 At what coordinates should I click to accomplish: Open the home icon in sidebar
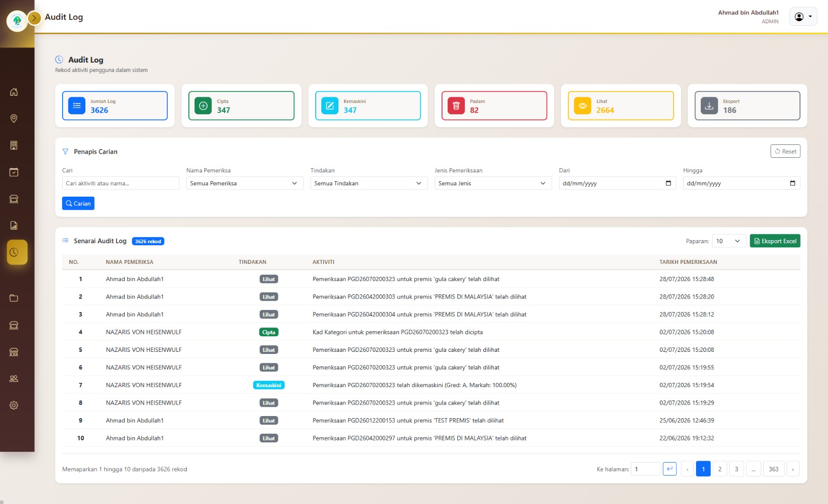pyautogui.click(x=14, y=92)
